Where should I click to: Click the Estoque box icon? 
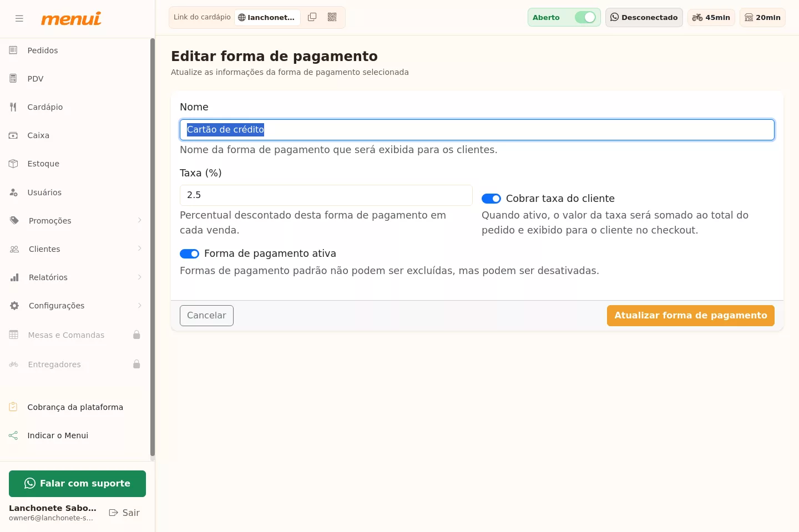13,164
